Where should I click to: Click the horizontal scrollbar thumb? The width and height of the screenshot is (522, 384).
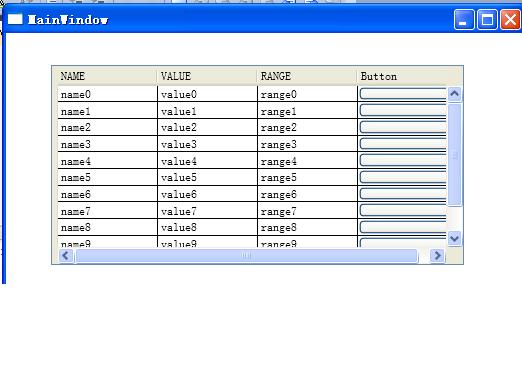[247, 256]
